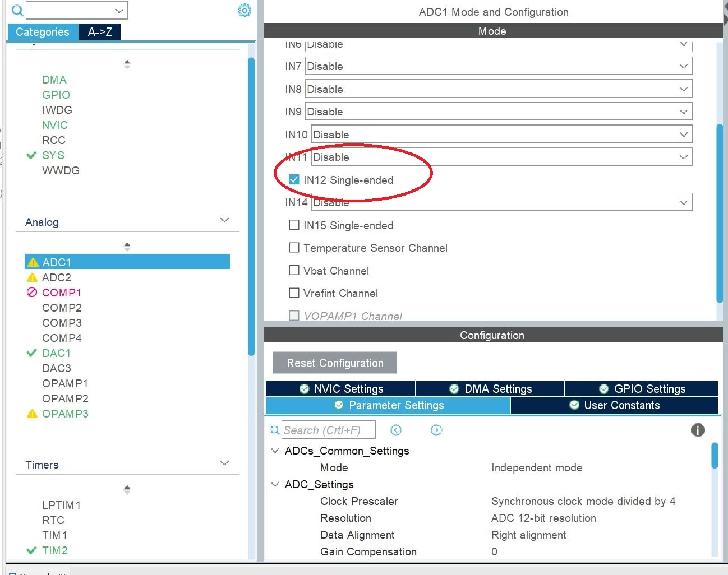Open the GPIO Settings tab
Image resolution: width=728 pixels, height=575 pixels.
[x=642, y=388]
